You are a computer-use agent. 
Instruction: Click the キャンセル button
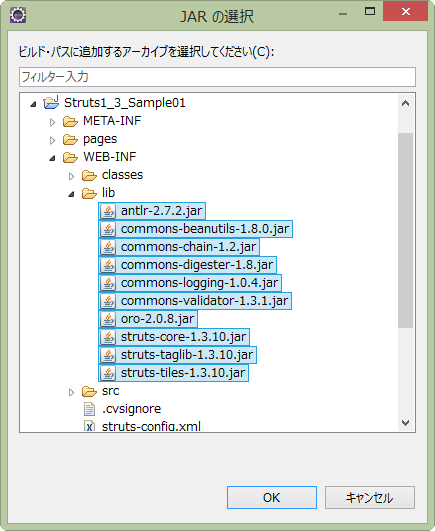370,497
